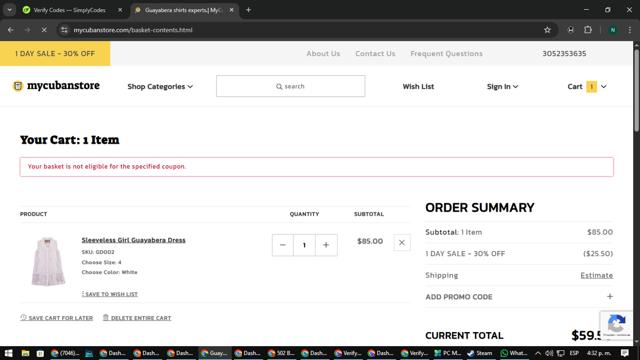
Task: Click the SKU: GD002 text
Action: click(x=98, y=252)
